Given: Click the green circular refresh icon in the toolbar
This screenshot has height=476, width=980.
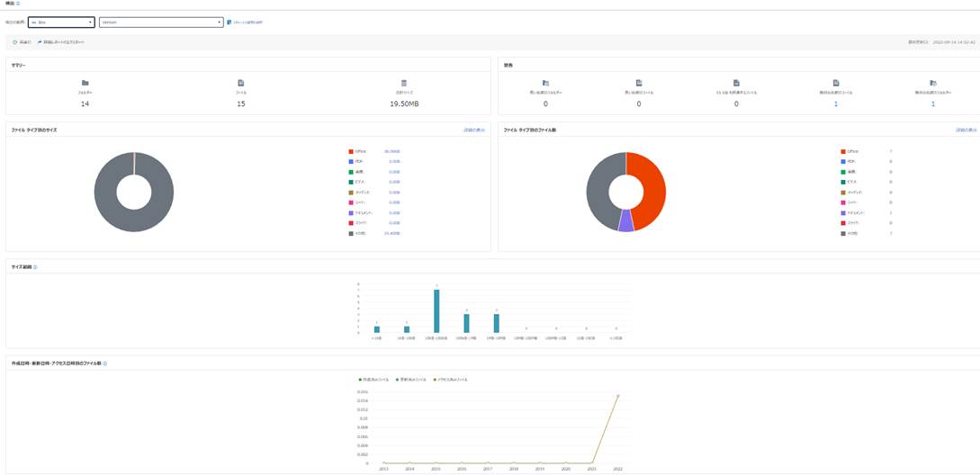Looking at the screenshot, I should pyautogui.click(x=15, y=42).
